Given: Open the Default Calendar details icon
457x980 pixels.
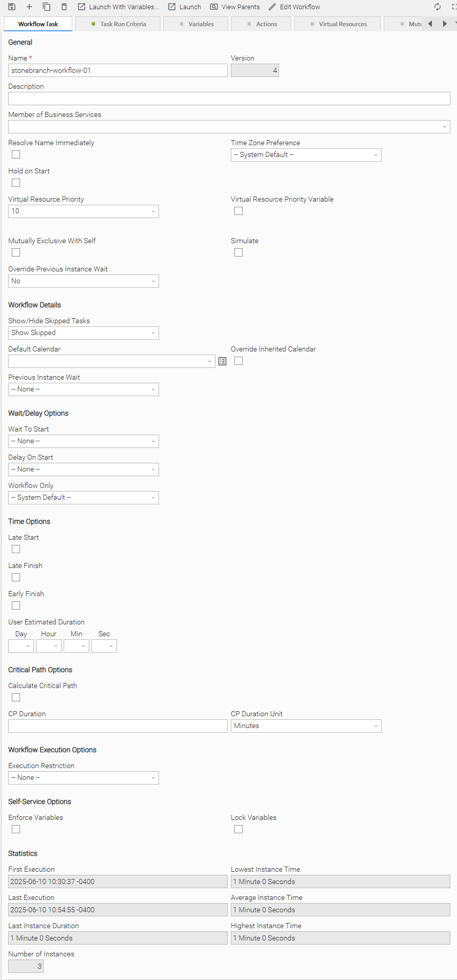Looking at the screenshot, I should 222,361.
